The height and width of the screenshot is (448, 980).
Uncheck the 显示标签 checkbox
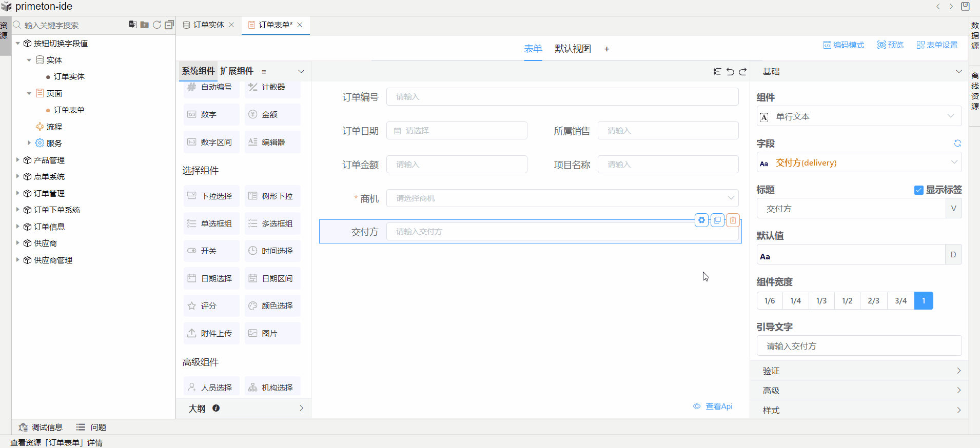click(918, 190)
